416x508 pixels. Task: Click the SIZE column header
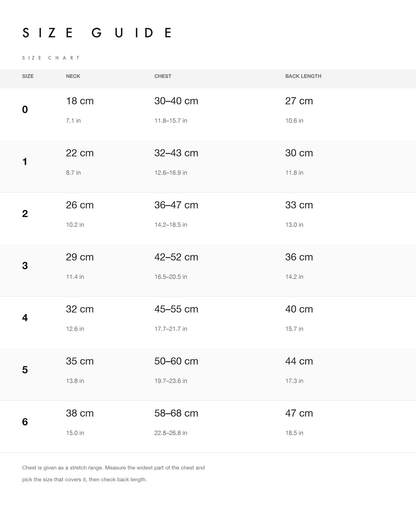point(28,76)
